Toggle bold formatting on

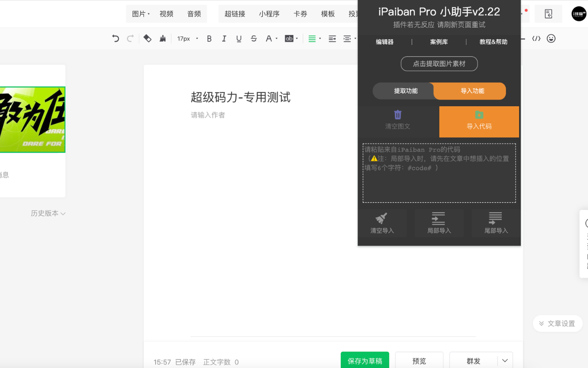(209, 39)
